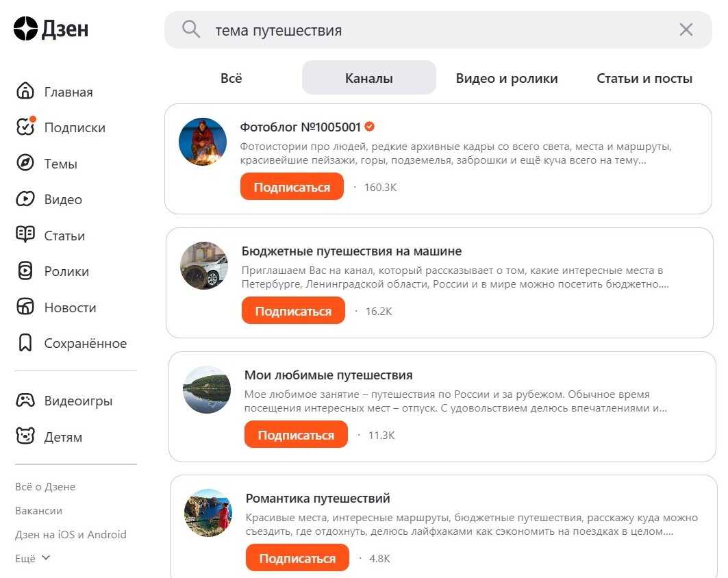Expand the Ещё footer dropdown
The image size is (728, 578).
pos(32,558)
